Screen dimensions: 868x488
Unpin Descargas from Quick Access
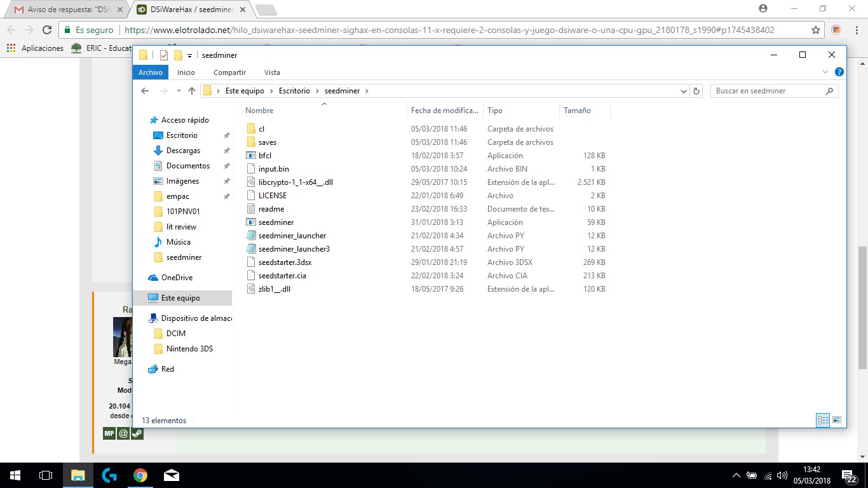click(227, 151)
